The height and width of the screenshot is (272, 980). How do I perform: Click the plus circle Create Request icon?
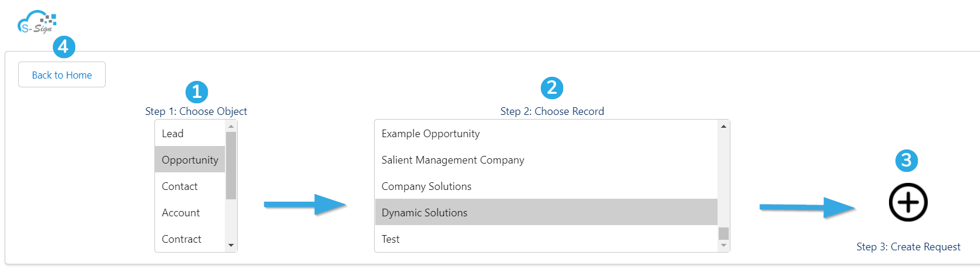point(908,203)
